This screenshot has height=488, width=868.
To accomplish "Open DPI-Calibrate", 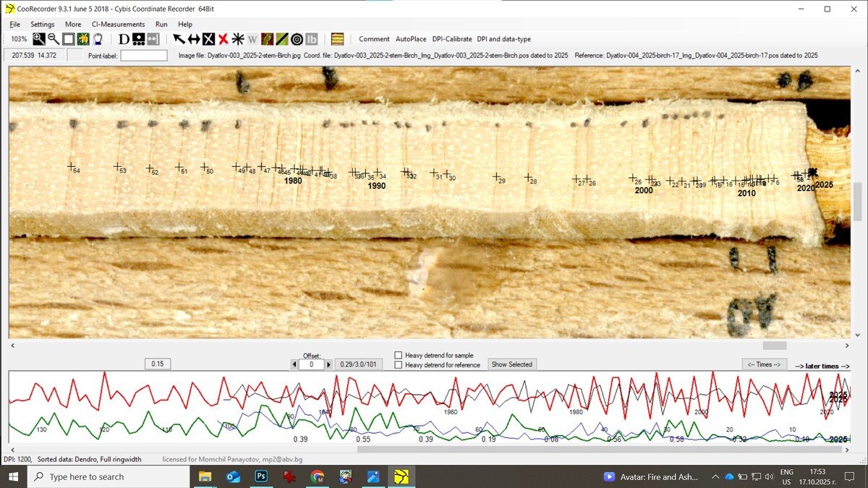I will pyautogui.click(x=452, y=39).
